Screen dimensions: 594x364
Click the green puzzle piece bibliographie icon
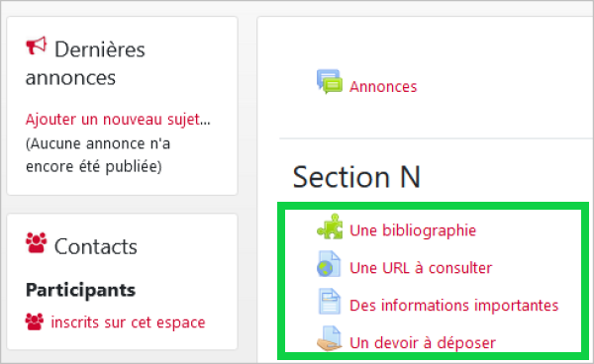point(330,227)
